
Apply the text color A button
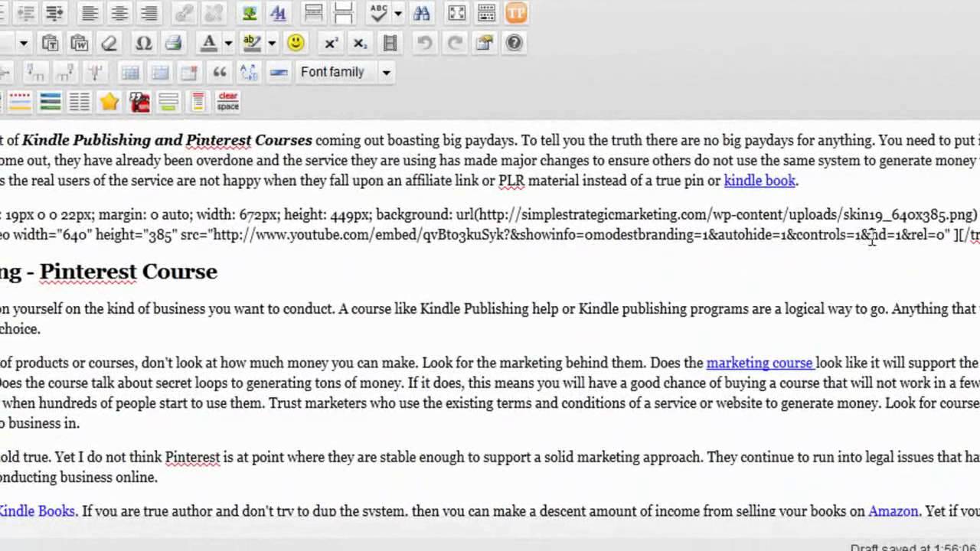pos(208,43)
